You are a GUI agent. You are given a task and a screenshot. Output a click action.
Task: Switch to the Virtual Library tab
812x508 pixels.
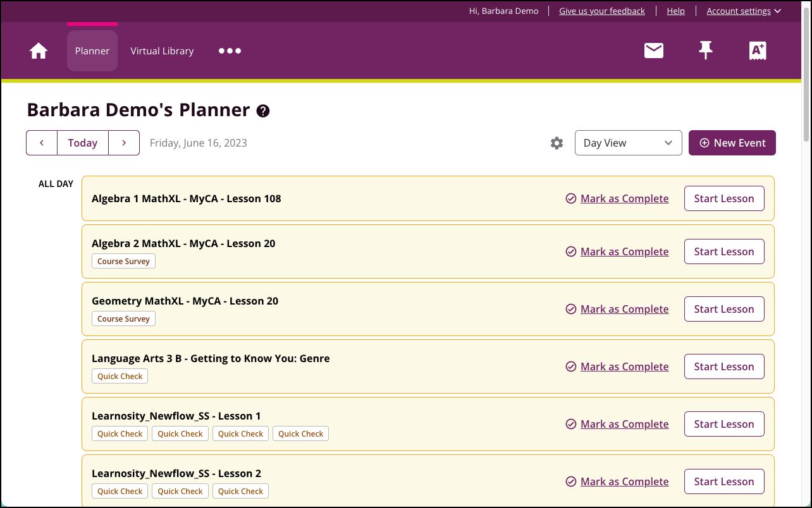162,51
